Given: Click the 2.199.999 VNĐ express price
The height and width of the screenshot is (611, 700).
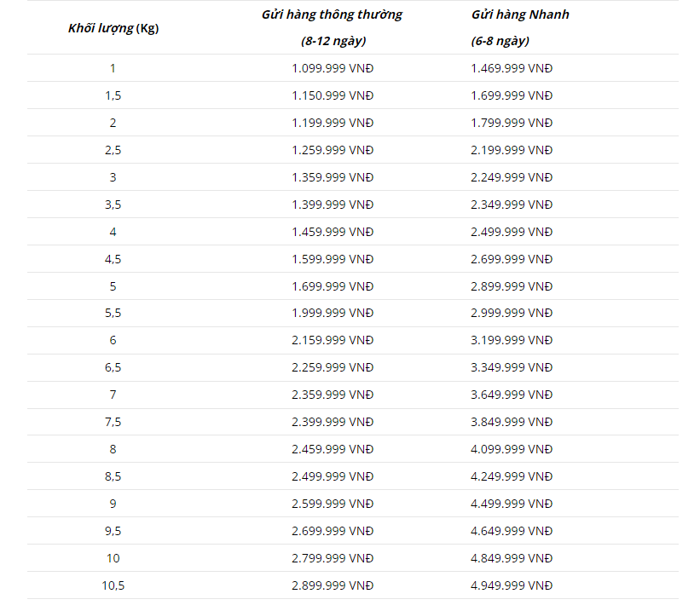Looking at the screenshot, I should [512, 150].
